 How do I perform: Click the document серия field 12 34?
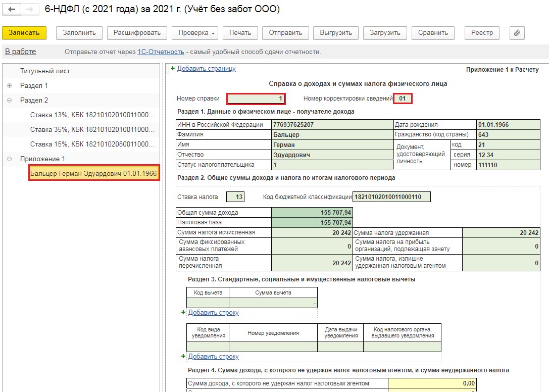509,155
